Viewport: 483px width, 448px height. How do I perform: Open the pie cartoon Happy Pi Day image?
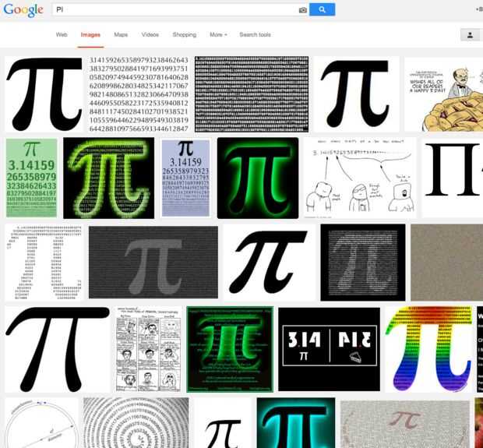tap(443, 94)
